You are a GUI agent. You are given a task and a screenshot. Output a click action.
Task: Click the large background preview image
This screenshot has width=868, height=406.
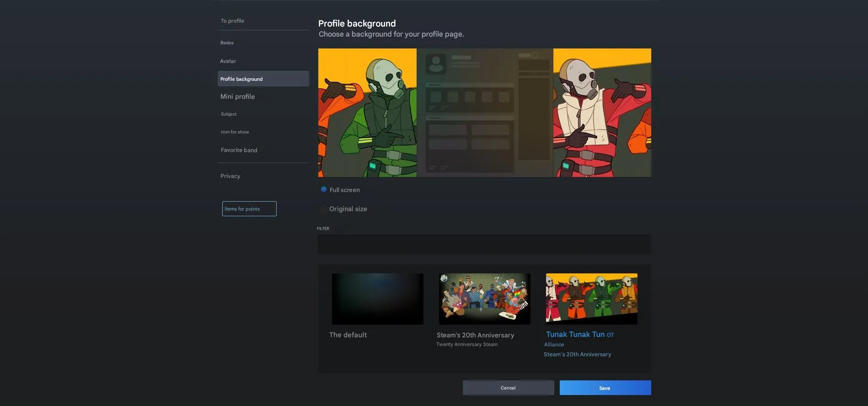pyautogui.click(x=484, y=112)
